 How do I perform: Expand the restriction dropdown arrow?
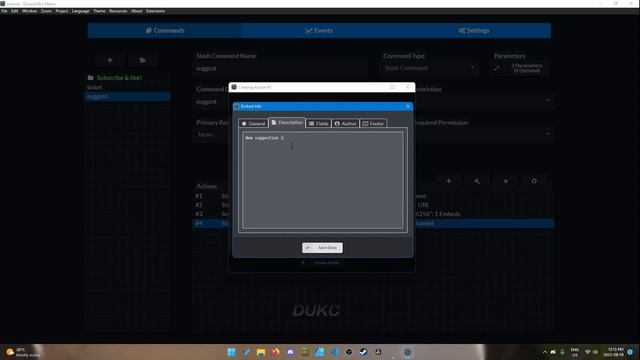point(548,100)
